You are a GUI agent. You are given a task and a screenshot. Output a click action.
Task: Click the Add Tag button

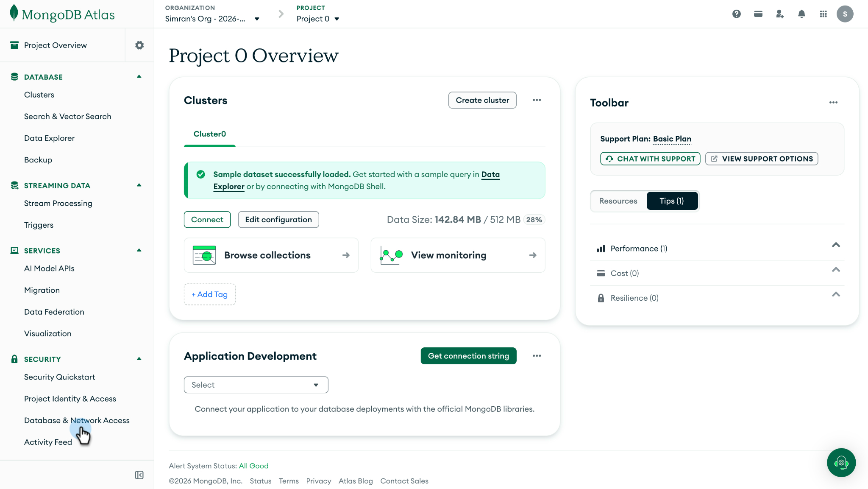click(x=209, y=294)
